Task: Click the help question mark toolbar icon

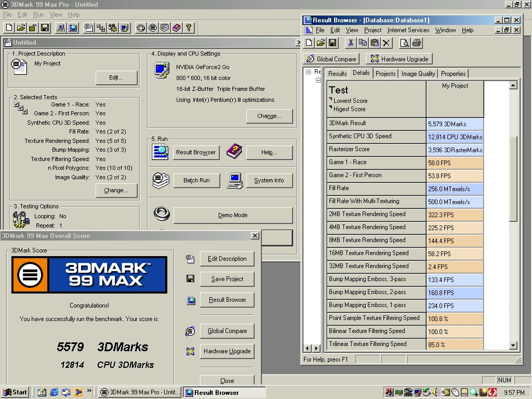Action: click(189, 28)
